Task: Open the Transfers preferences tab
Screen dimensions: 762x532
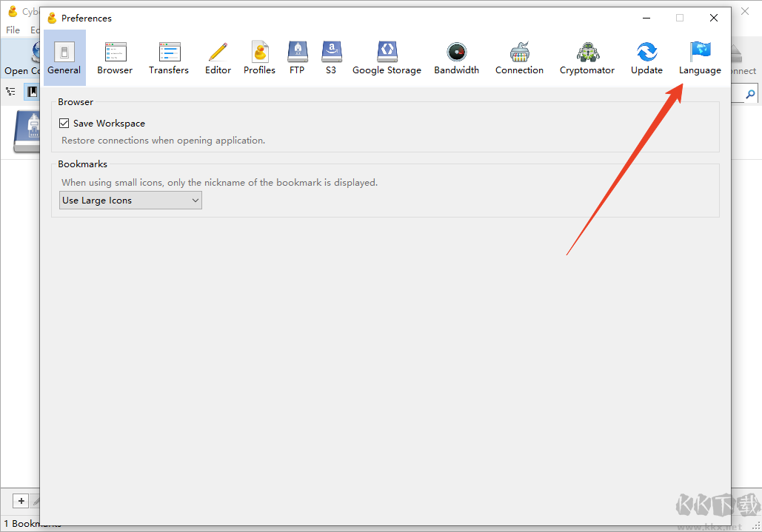Action: (x=169, y=58)
